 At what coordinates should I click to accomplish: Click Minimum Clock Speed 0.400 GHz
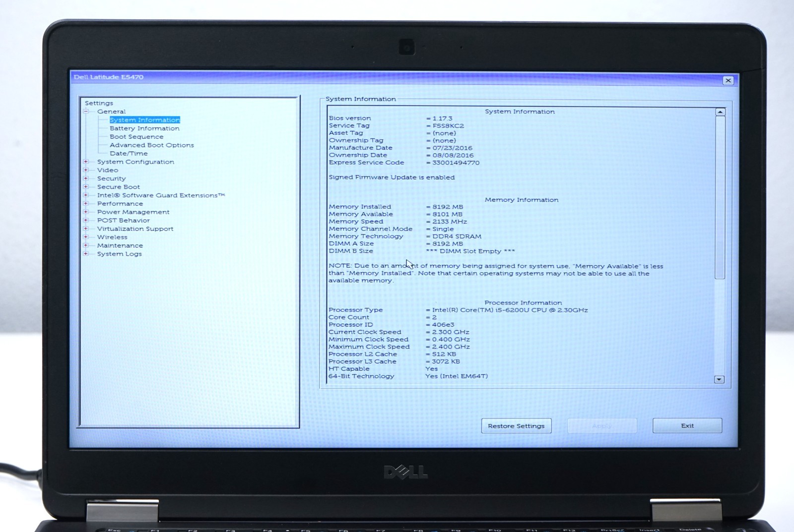pos(451,340)
